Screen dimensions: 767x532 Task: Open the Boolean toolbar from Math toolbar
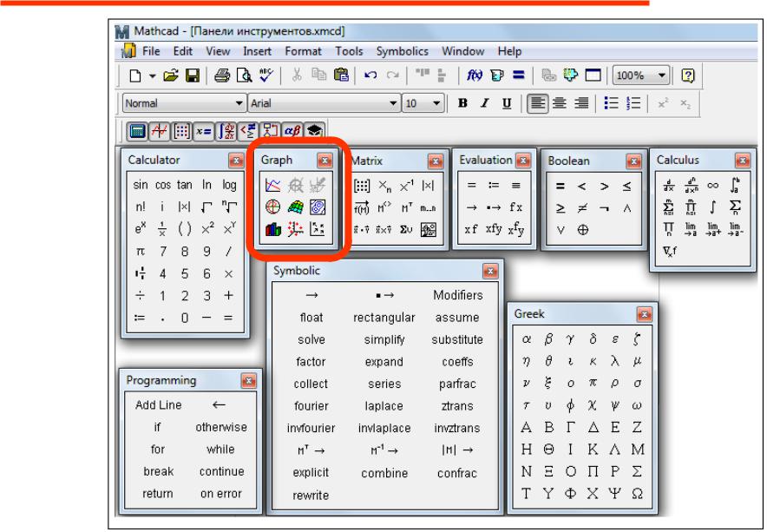[248, 131]
